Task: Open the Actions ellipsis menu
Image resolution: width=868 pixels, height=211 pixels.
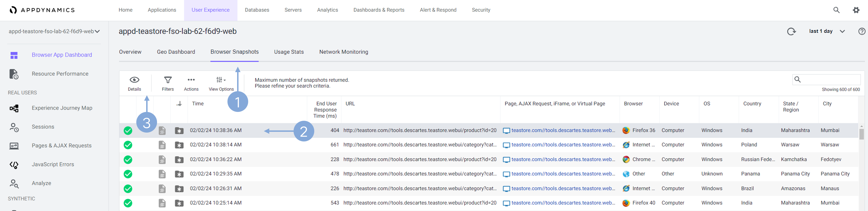Action: pos(191,80)
